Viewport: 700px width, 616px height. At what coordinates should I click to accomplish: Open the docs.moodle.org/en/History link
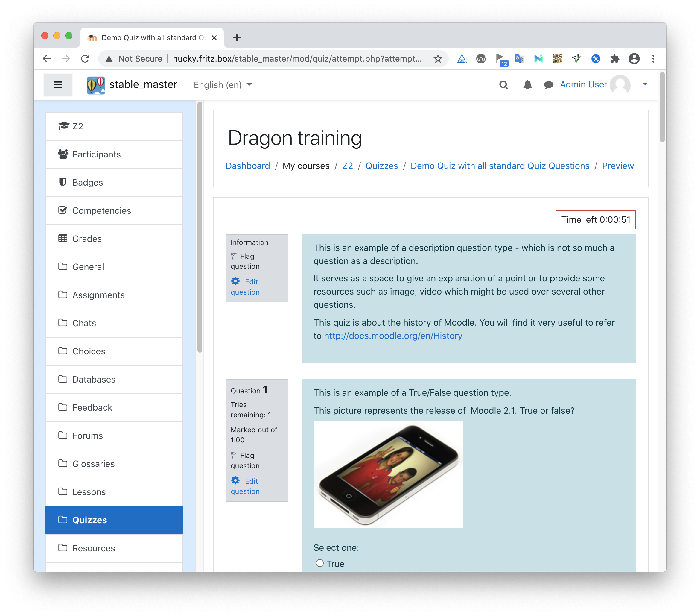393,336
